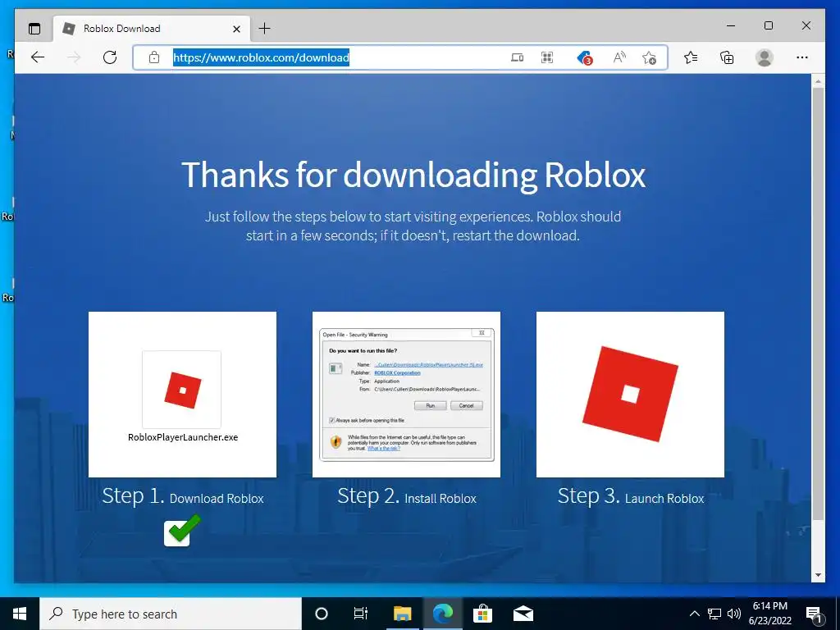Screen dimensions: 840x630
Task: Open the app available / send to device icon
Action: (517, 57)
